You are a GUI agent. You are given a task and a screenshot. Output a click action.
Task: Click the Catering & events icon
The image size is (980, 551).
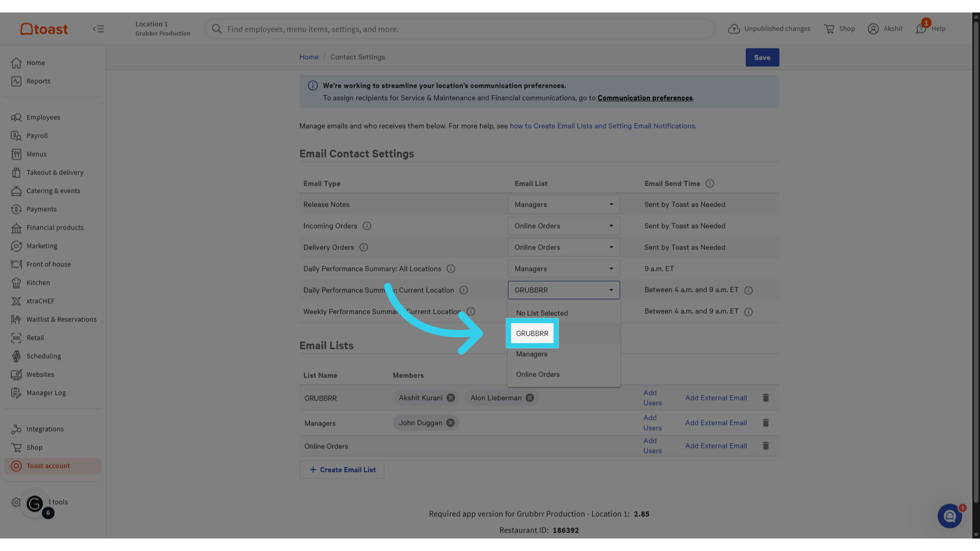tap(16, 191)
